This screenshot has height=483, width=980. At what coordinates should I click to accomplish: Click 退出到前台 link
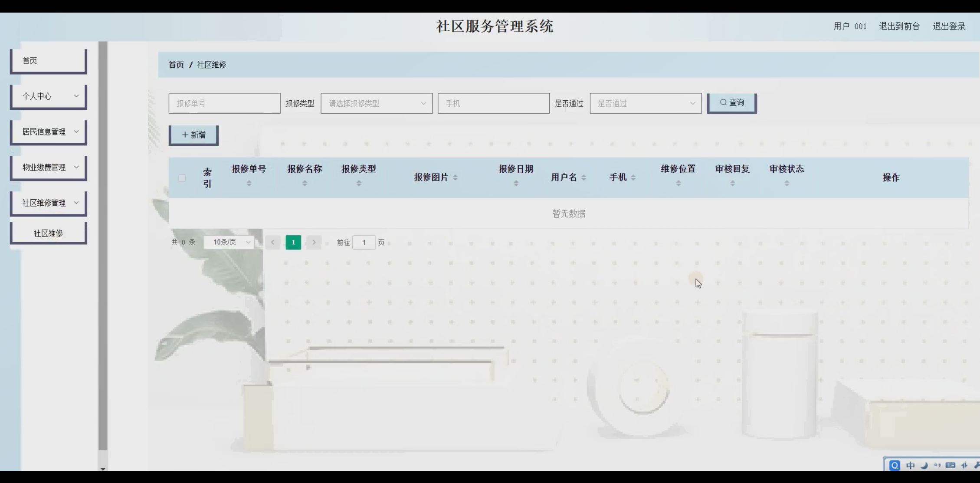pyautogui.click(x=899, y=26)
